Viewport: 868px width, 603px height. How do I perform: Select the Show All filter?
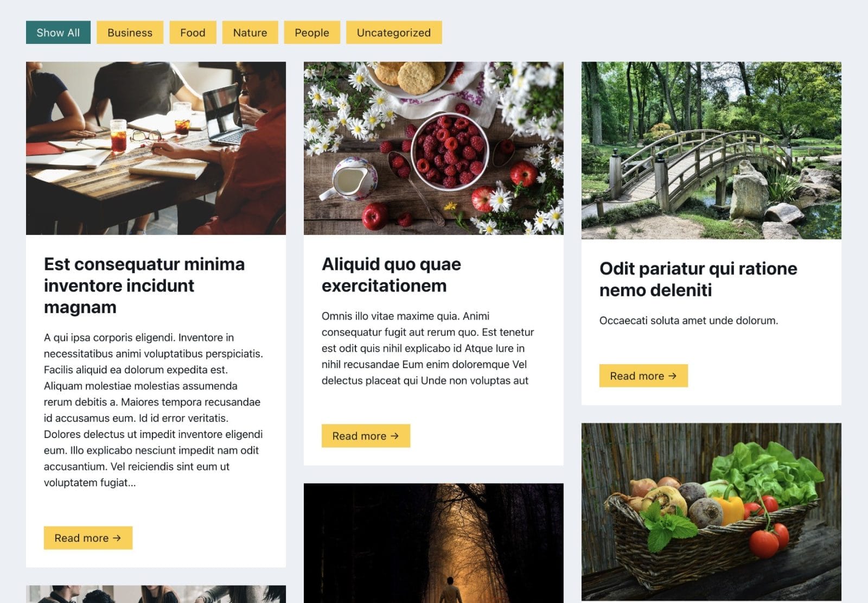click(x=58, y=33)
